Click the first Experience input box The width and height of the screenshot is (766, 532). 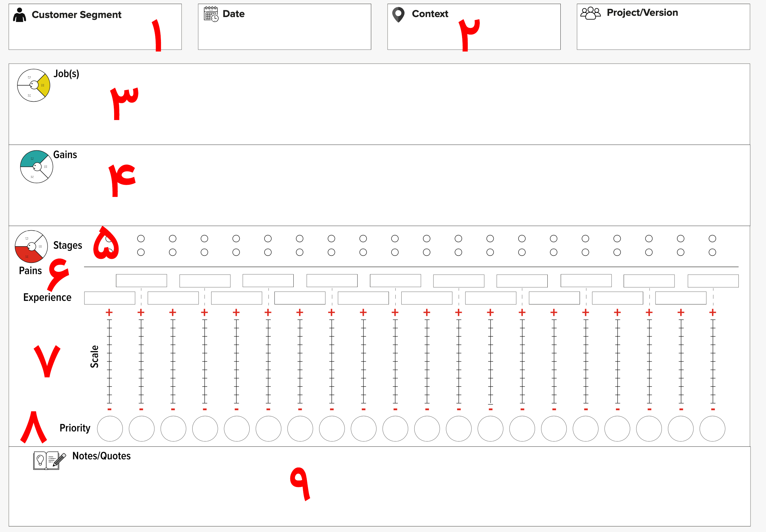[111, 299]
